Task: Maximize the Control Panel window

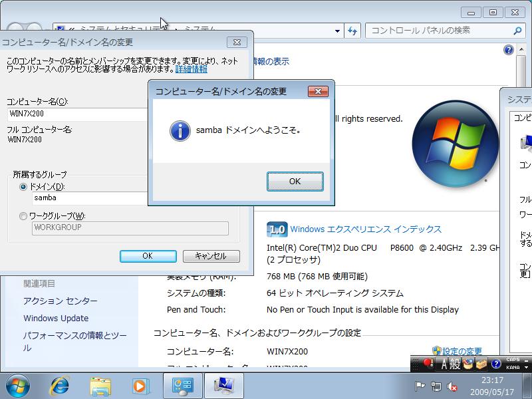Action: pyautogui.click(x=493, y=13)
